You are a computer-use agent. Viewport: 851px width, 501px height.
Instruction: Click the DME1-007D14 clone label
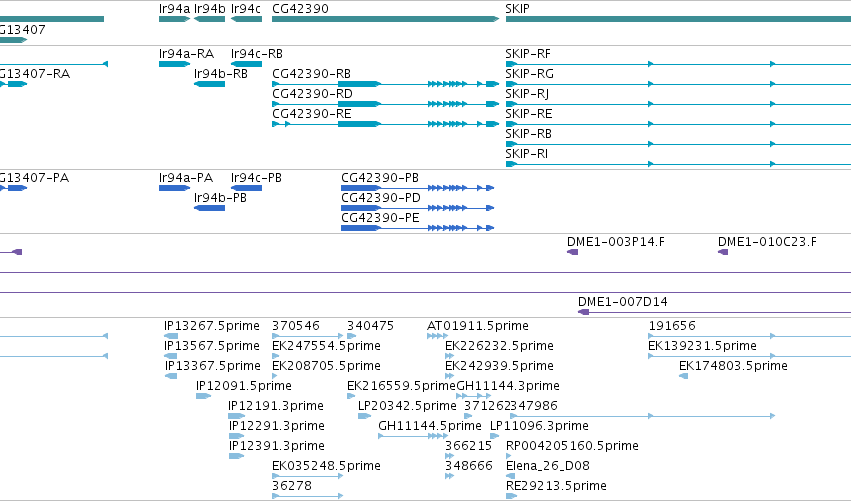(x=623, y=302)
